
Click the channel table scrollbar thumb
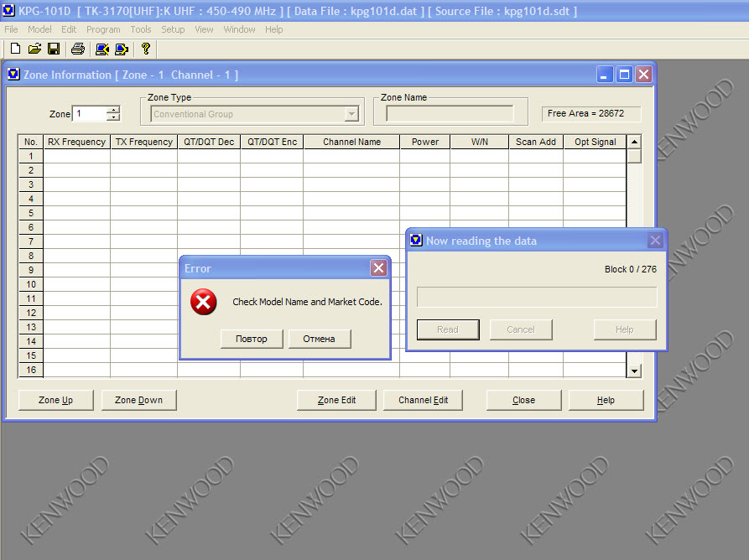coord(634,156)
